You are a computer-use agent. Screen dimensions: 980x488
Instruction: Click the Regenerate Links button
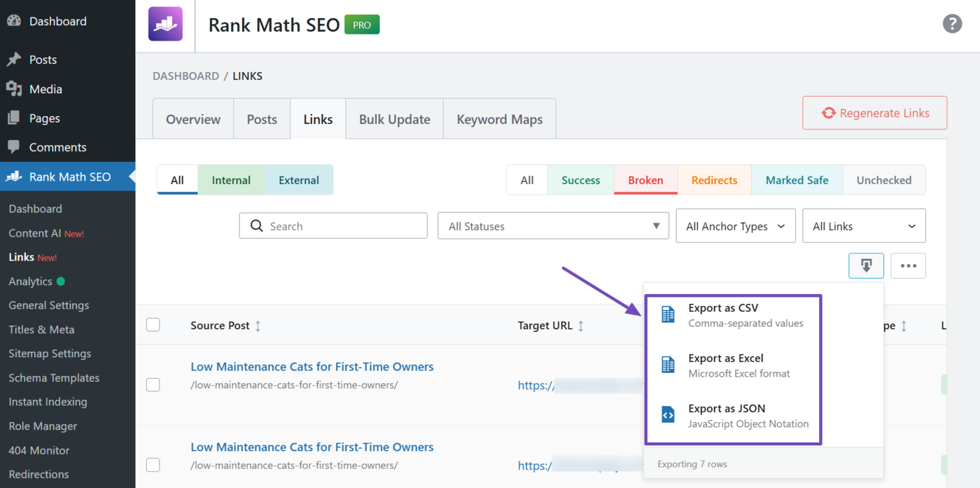874,113
